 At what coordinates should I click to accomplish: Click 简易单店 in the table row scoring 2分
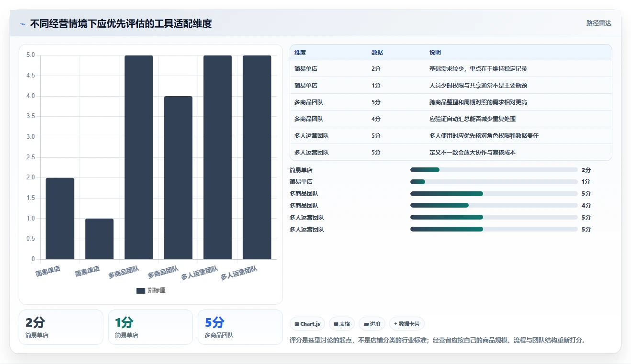pyautogui.click(x=306, y=69)
